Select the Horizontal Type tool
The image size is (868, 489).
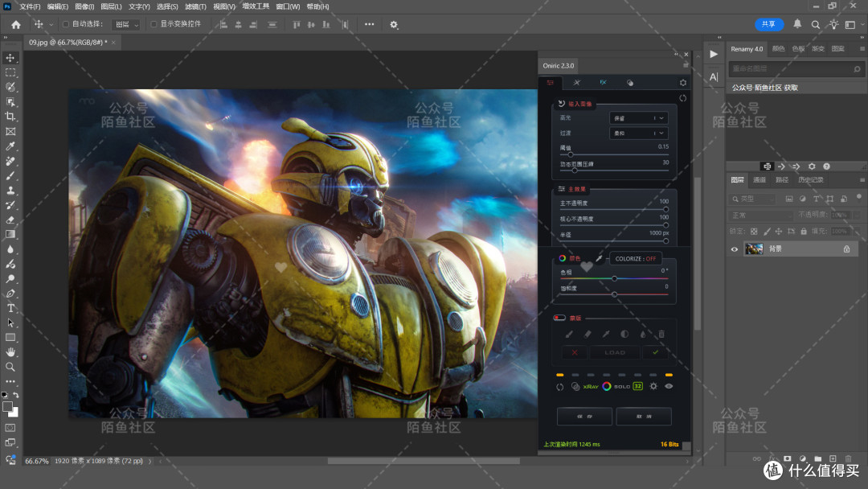[x=10, y=308]
